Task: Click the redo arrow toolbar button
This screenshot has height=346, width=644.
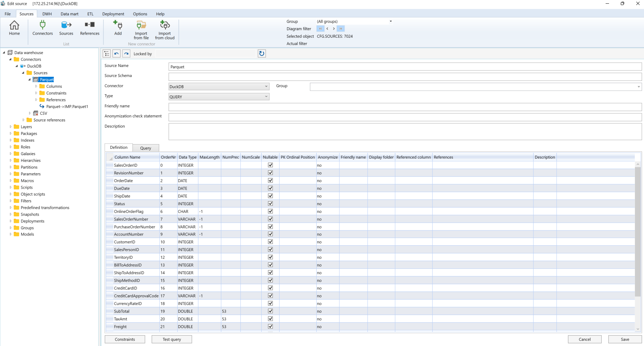Action: point(126,54)
